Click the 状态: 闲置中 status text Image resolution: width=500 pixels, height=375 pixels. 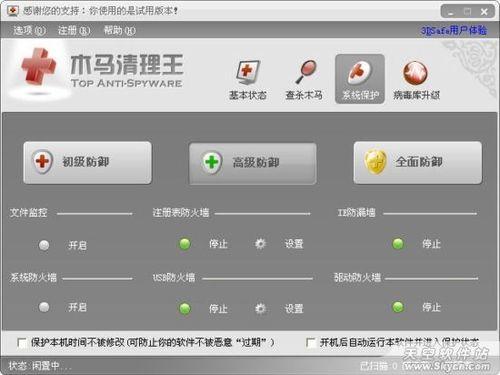39,366
